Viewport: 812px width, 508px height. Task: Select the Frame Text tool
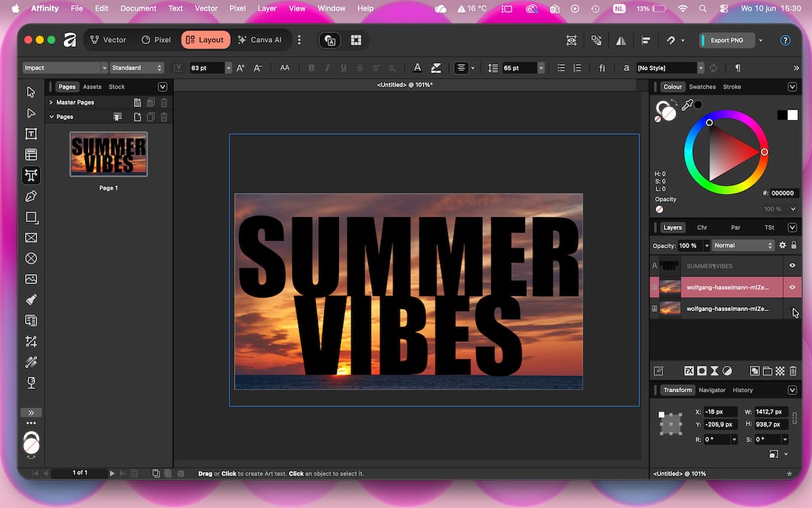click(30, 134)
